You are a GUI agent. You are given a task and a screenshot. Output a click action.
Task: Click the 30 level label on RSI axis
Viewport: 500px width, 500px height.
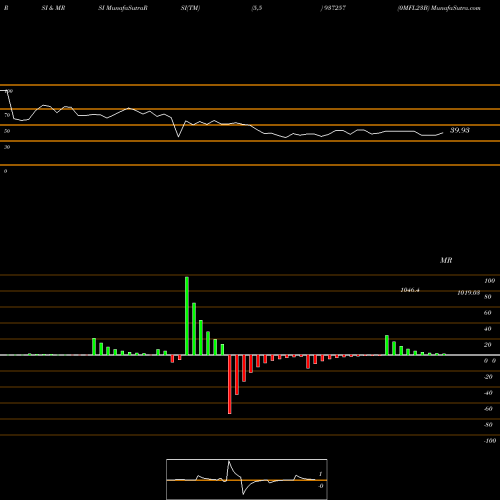click(x=7, y=147)
